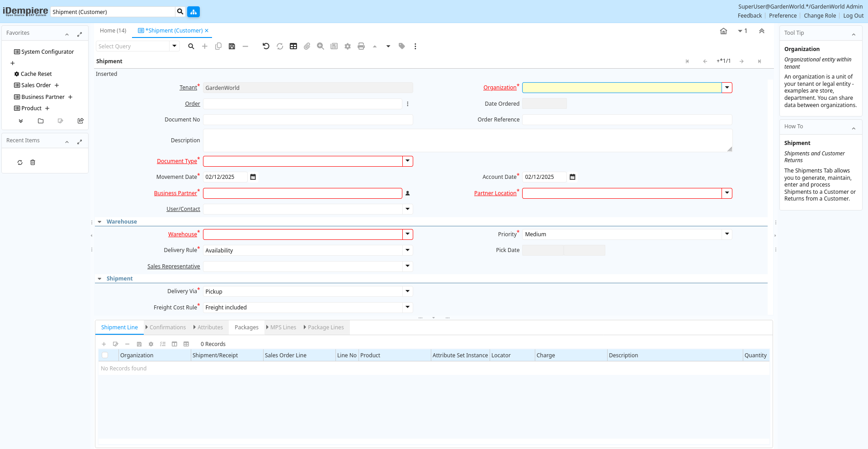The image size is (868, 449).
Task: Click the Business Partner person lookup icon
Action: pos(407,193)
